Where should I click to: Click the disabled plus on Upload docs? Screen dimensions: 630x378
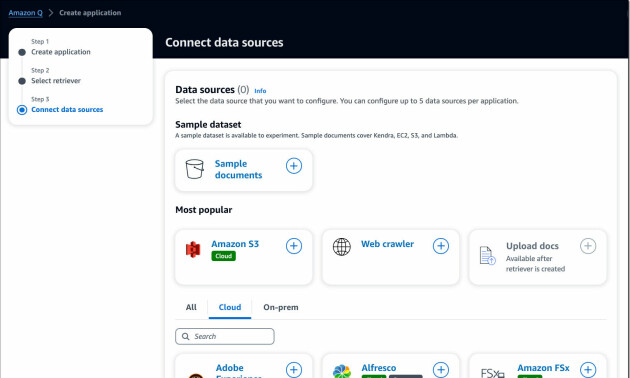tap(588, 246)
